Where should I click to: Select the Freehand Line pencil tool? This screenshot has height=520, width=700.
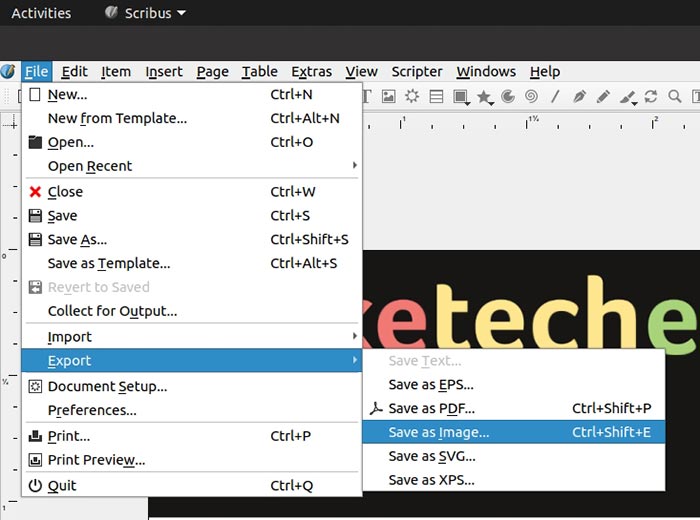coord(603,96)
